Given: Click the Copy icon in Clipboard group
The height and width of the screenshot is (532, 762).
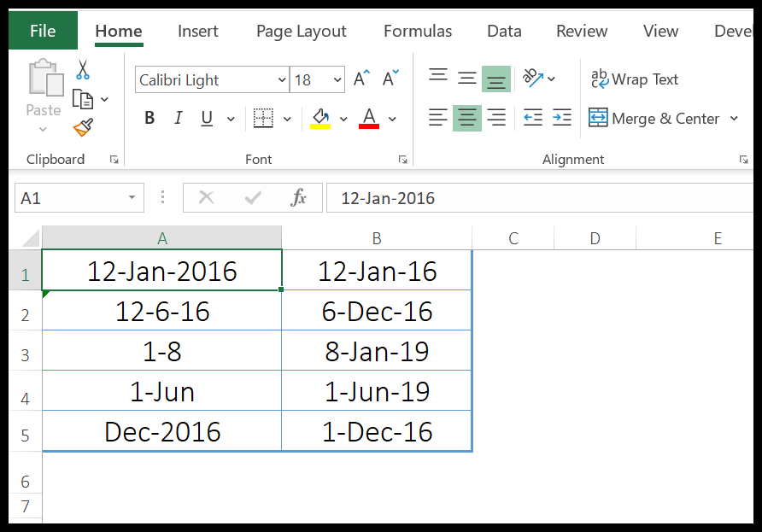Looking at the screenshot, I should pyautogui.click(x=83, y=98).
